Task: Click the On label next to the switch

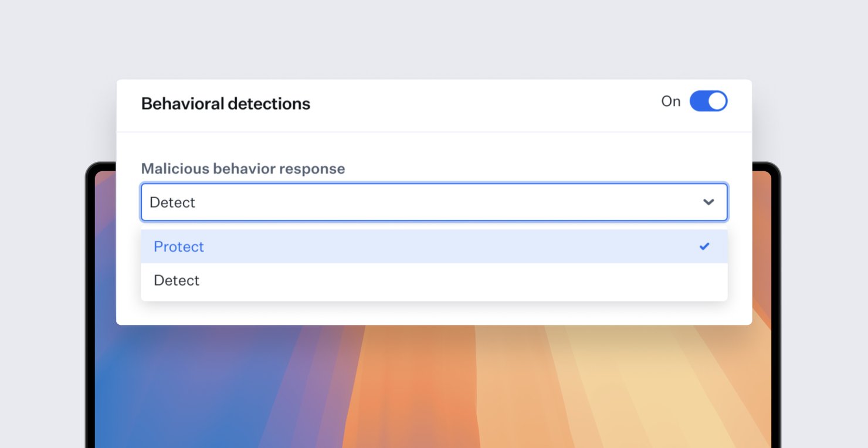Action: (670, 101)
